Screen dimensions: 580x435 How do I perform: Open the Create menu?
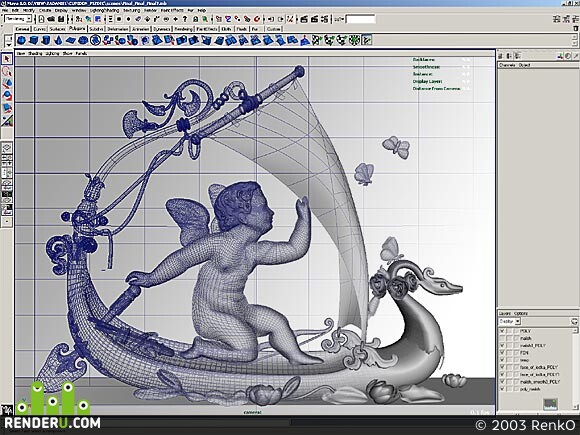click(x=45, y=10)
